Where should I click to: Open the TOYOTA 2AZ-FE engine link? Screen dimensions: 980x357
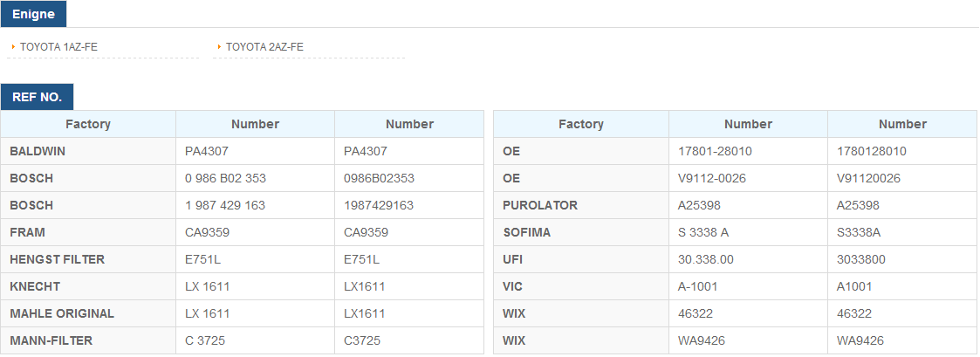(x=264, y=47)
